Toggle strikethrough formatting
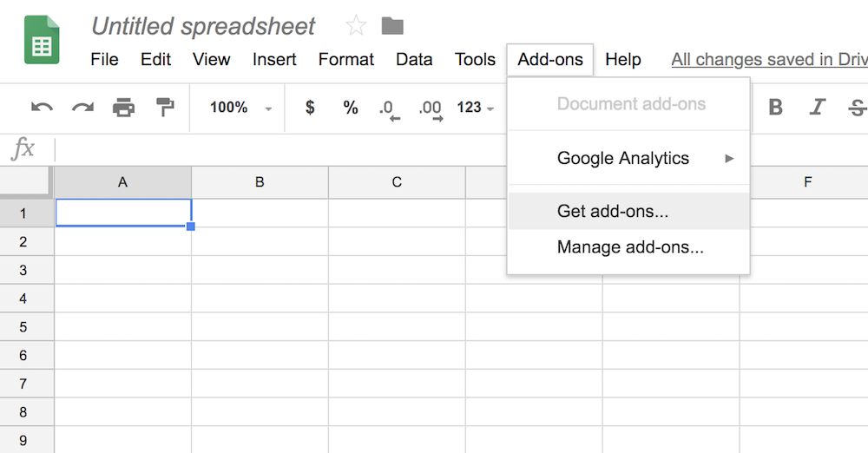 tap(857, 108)
